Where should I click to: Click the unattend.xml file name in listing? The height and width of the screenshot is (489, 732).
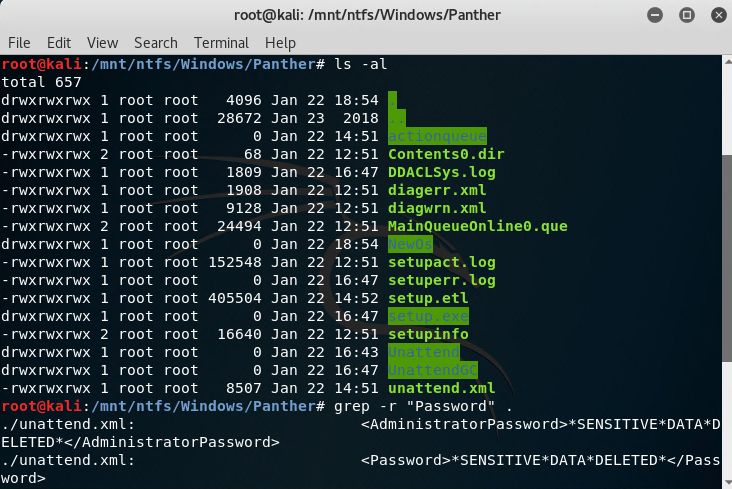point(441,388)
